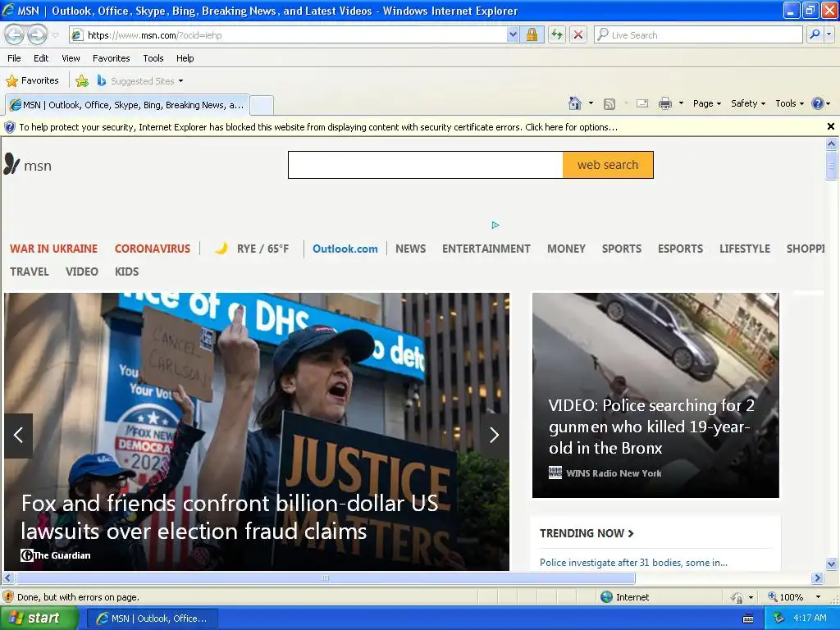This screenshot has height=630, width=840.
Task: Go to the NEWS section
Action: tap(410, 249)
